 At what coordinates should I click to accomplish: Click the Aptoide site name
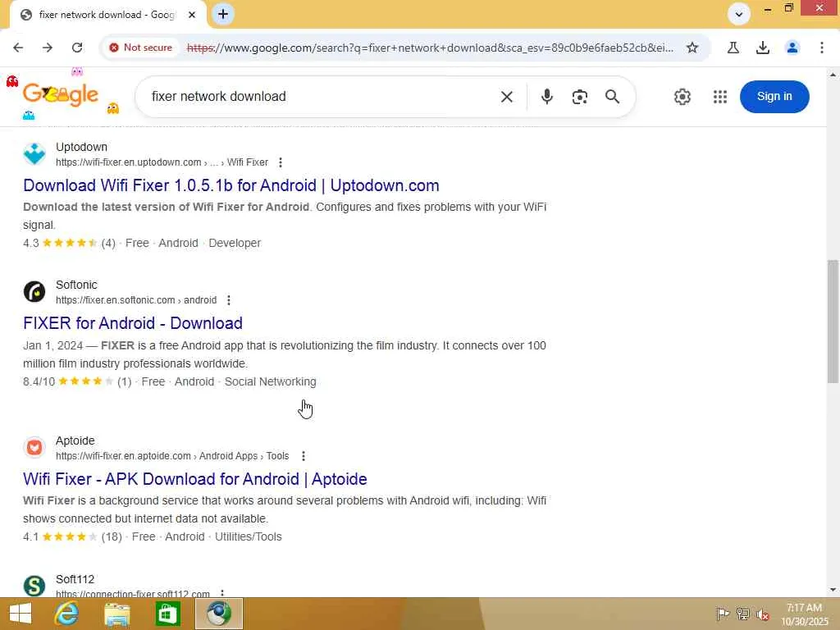(x=75, y=441)
